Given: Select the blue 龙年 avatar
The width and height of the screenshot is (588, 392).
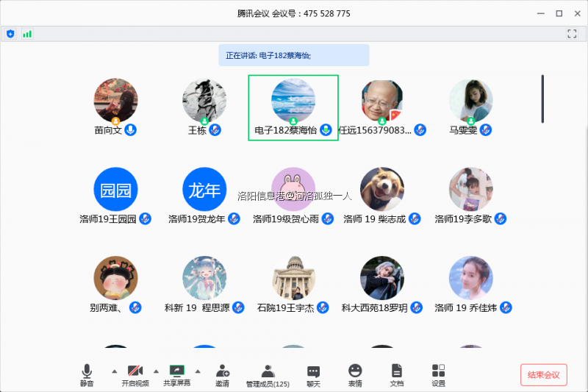Looking at the screenshot, I should pos(204,190).
